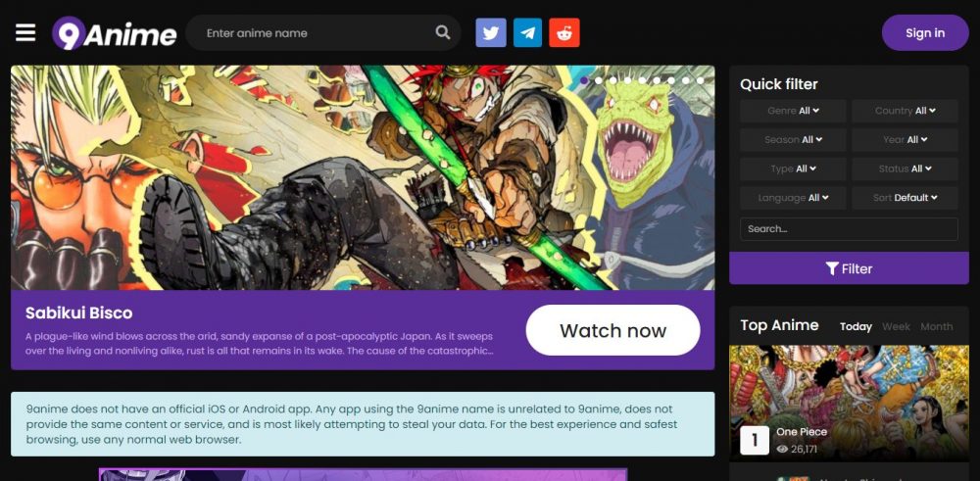Select the second carousel slide dot

click(x=599, y=80)
